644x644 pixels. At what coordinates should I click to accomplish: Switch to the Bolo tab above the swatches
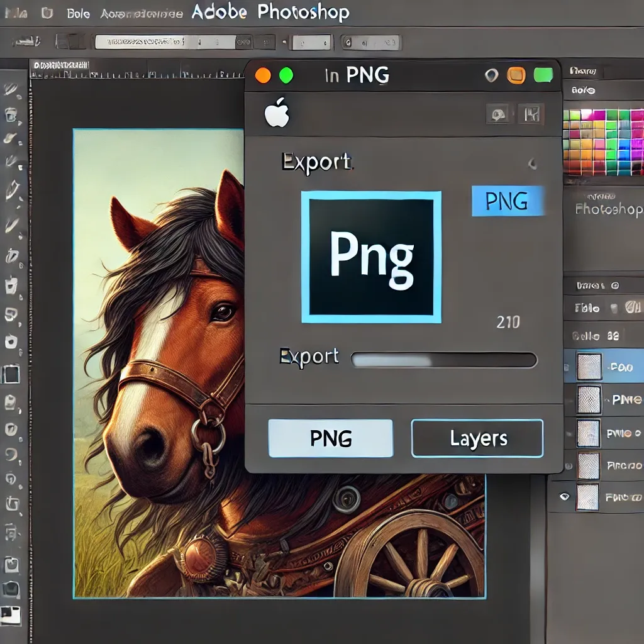tap(583, 90)
